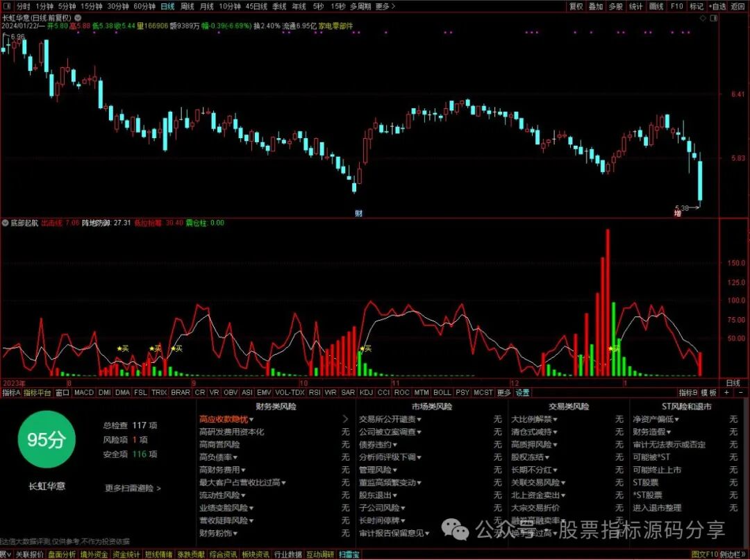The width and height of the screenshot is (750, 560).
Task: Click the 多股 multi-stock button
Action: [615, 6]
